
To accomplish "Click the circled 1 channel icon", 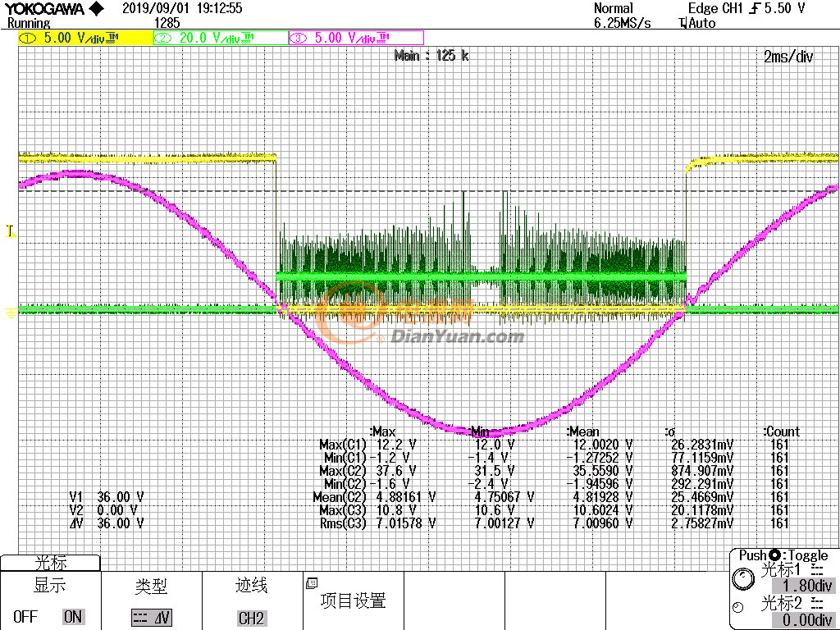I will pyautogui.click(x=29, y=39).
